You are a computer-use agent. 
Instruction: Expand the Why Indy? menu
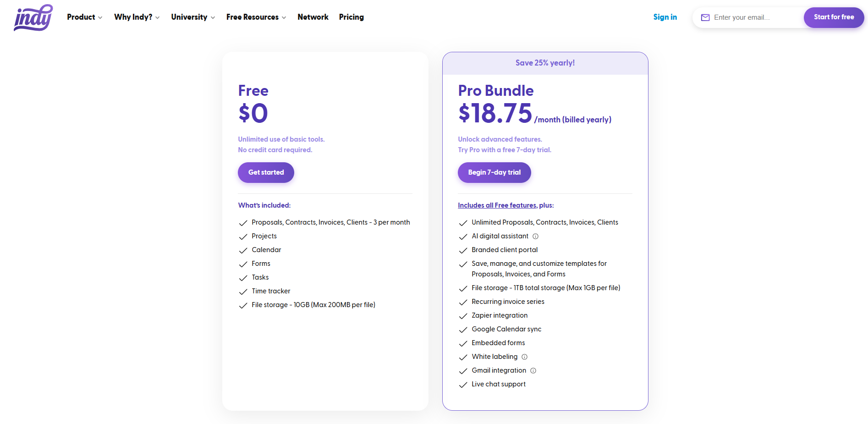[x=137, y=17]
